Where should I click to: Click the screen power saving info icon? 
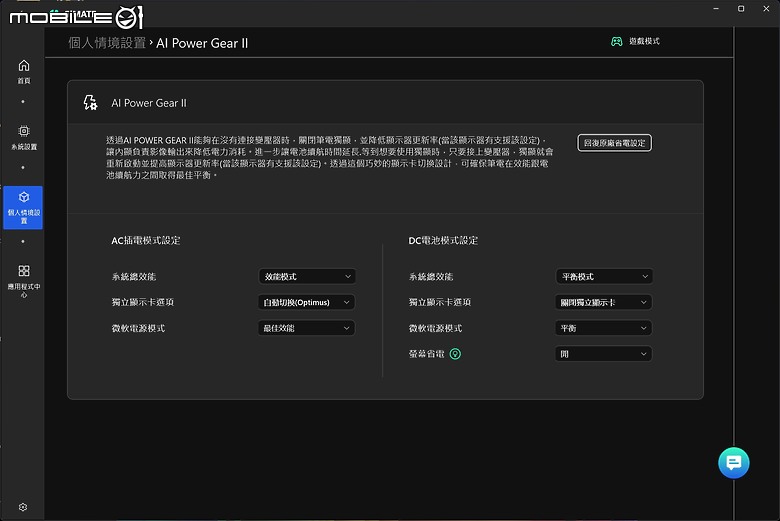(455, 354)
